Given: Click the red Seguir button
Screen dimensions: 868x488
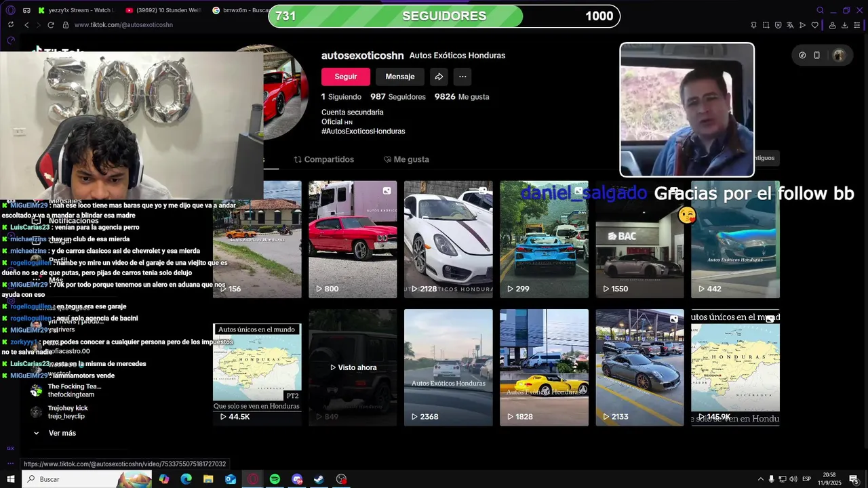Looking at the screenshot, I should [x=346, y=77].
